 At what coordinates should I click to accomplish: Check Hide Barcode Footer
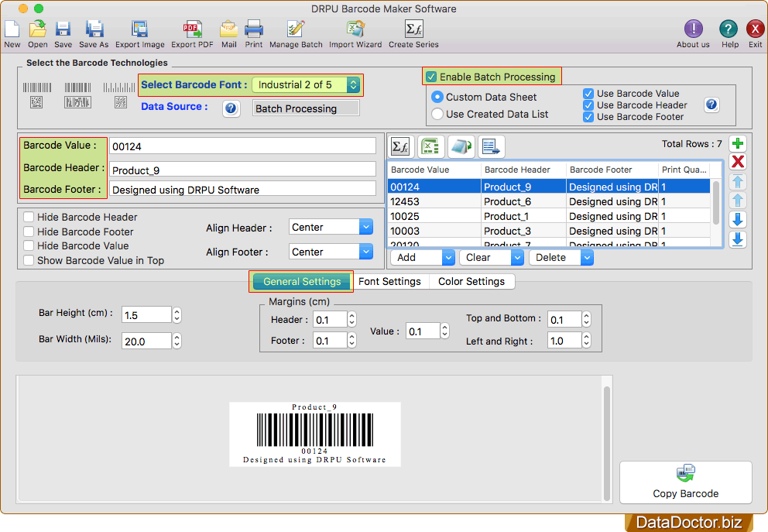pos(29,232)
